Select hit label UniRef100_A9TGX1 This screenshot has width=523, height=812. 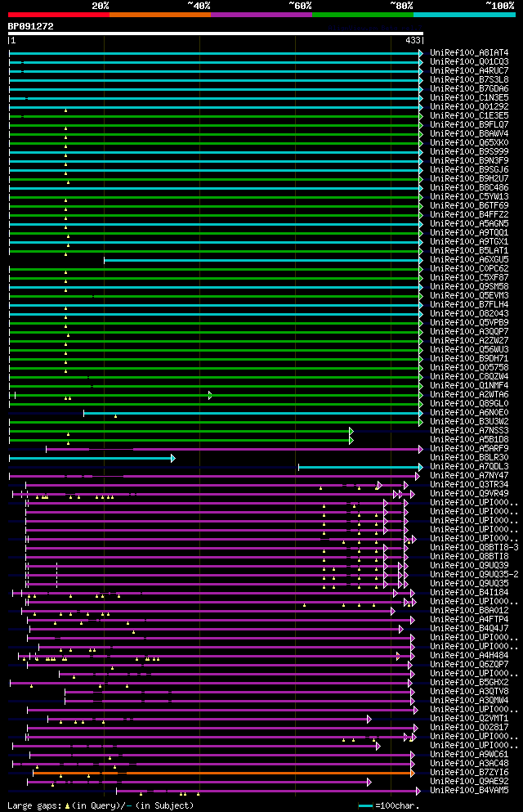click(x=469, y=242)
